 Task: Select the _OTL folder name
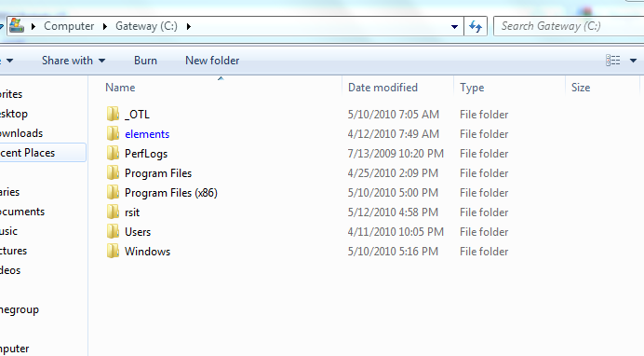(x=137, y=115)
